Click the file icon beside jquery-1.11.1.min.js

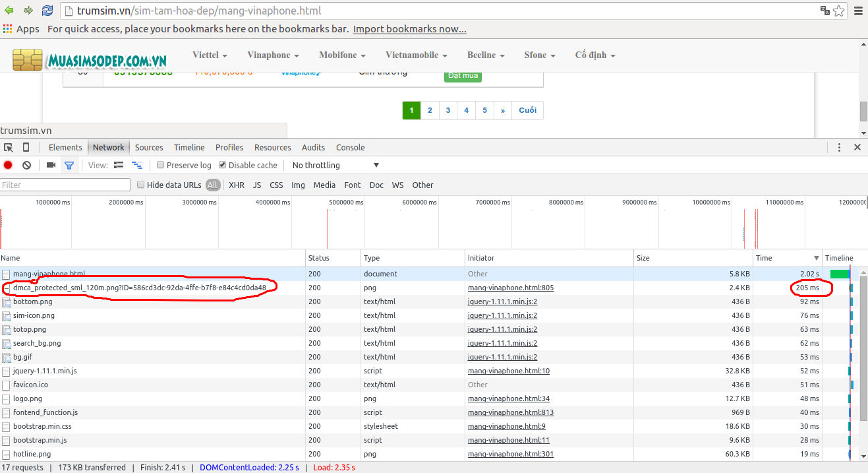pyautogui.click(x=6, y=371)
